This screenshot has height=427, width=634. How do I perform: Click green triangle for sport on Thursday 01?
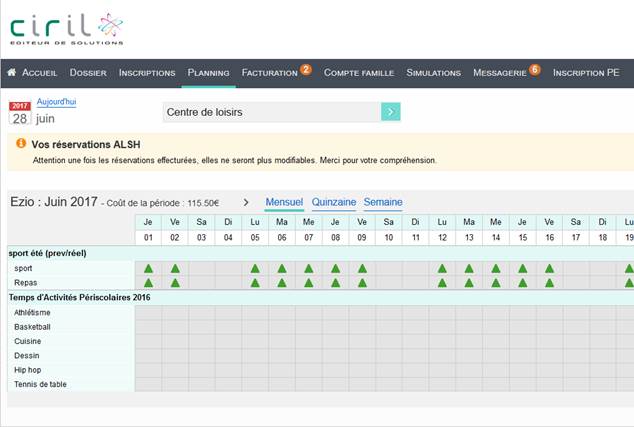(148, 268)
